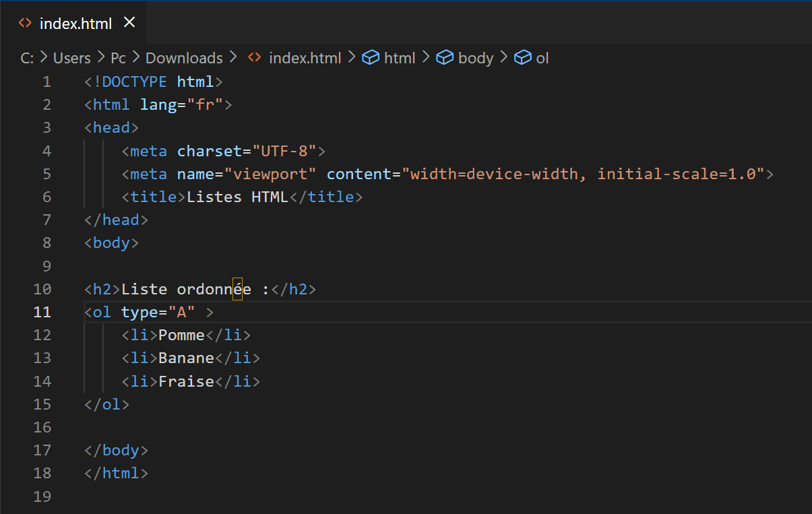Select the index.html tab
The height and width of the screenshot is (514, 812).
tap(73, 22)
